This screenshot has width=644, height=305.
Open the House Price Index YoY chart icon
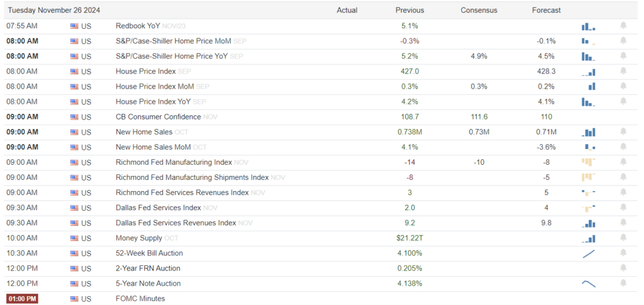[588, 102]
